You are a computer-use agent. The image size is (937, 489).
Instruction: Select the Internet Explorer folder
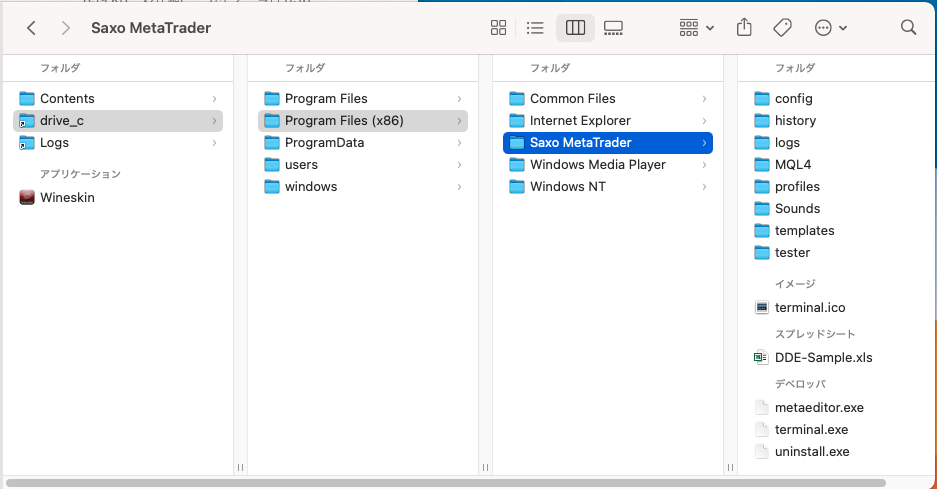[x=608, y=121]
